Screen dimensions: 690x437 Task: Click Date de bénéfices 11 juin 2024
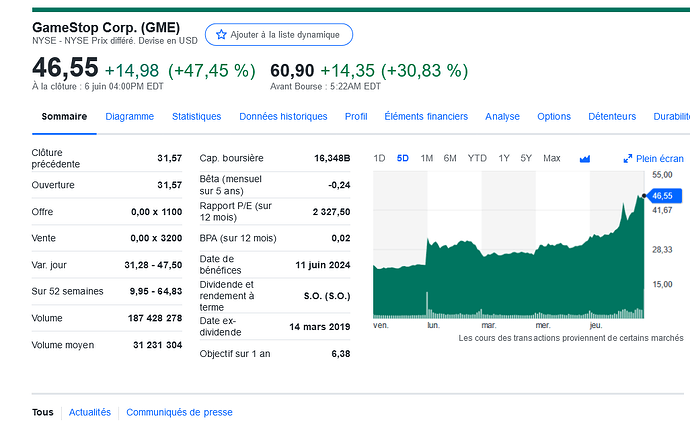point(323,265)
